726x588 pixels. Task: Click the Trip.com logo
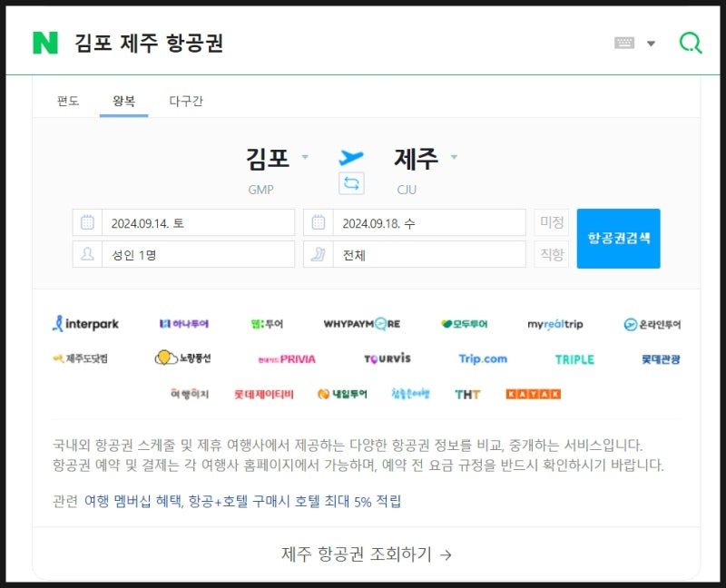pos(483,358)
